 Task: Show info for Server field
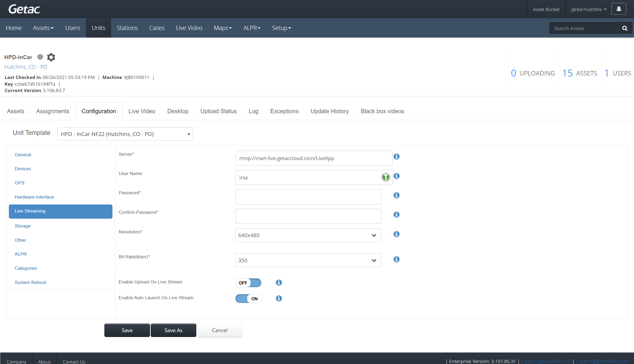(x=397, y=157)
